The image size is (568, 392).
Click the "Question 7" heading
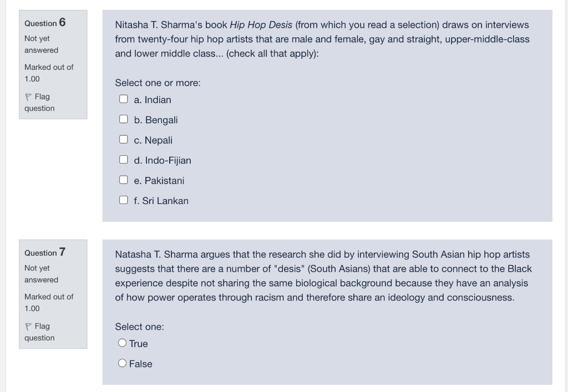(44, 253)
